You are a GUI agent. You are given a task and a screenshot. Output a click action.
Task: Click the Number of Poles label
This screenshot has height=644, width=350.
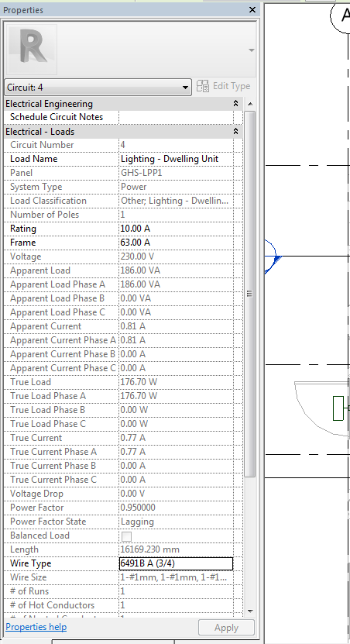click(44, 215)
